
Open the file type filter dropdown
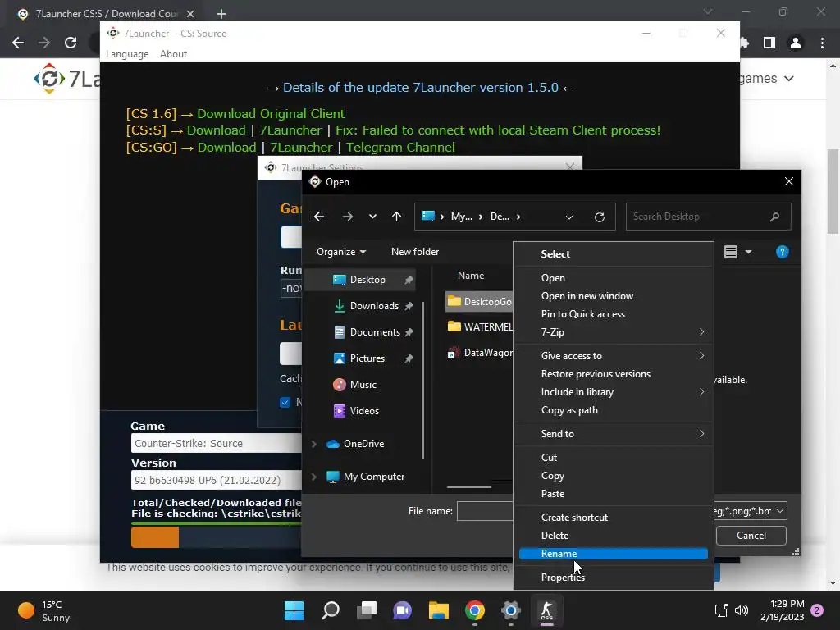[780, 511]
